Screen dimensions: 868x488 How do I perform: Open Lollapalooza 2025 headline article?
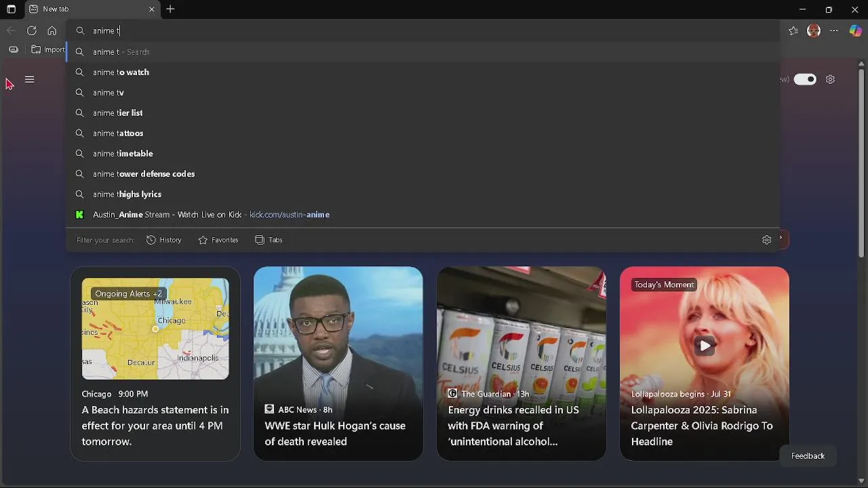[x=702, y=426]
